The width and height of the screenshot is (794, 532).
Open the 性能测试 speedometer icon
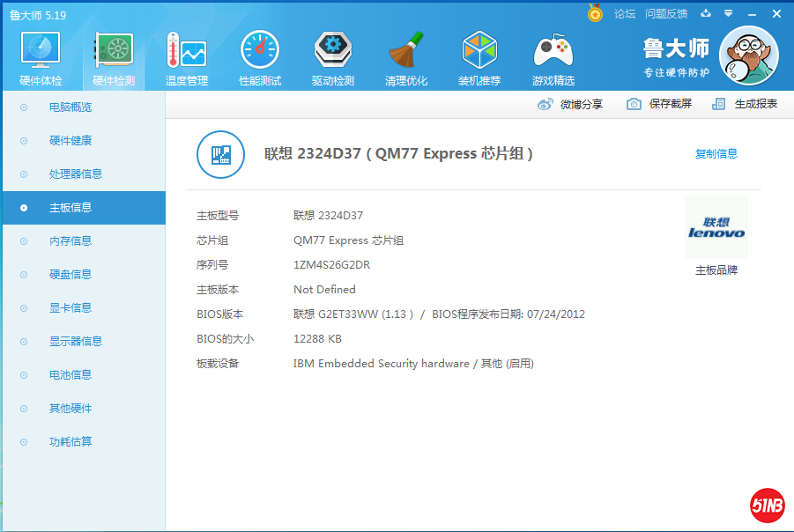(x=260, y=51)
